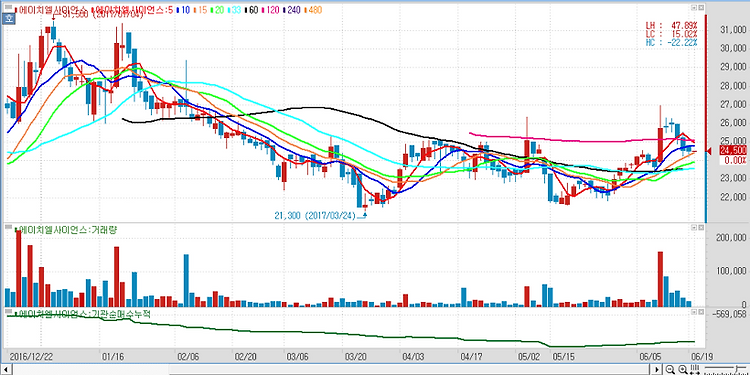Select the 15-day moving average legend

200,10
